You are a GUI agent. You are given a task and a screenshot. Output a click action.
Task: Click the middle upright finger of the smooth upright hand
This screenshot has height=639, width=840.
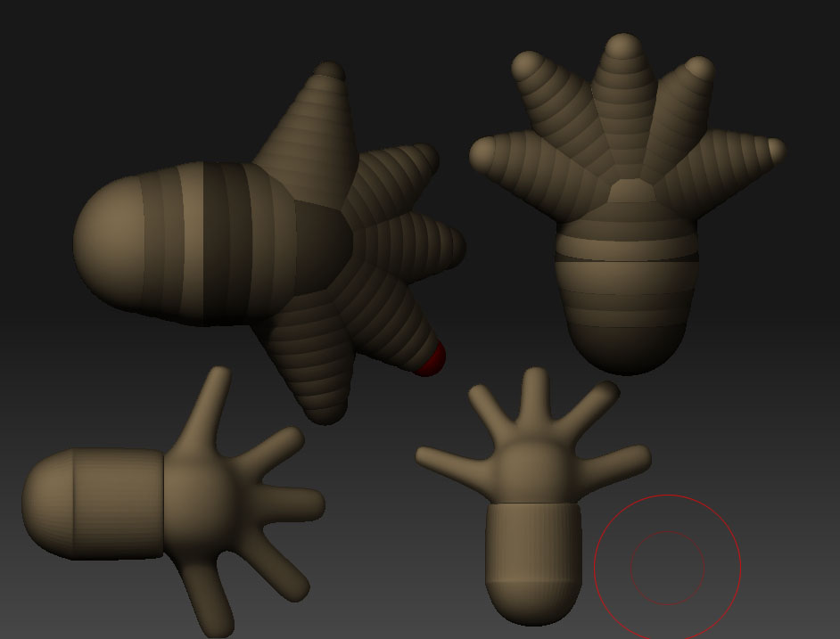[x=535, y=396]
